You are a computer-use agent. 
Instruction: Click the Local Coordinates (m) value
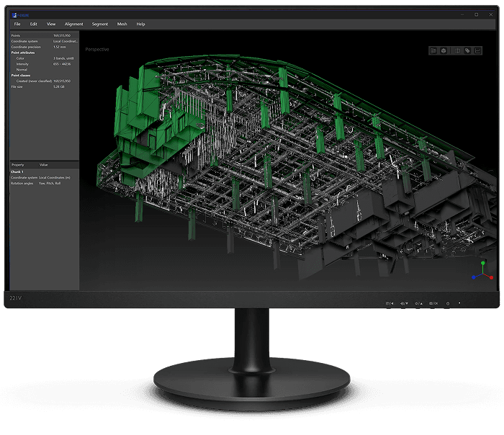(x=54, y=177)
